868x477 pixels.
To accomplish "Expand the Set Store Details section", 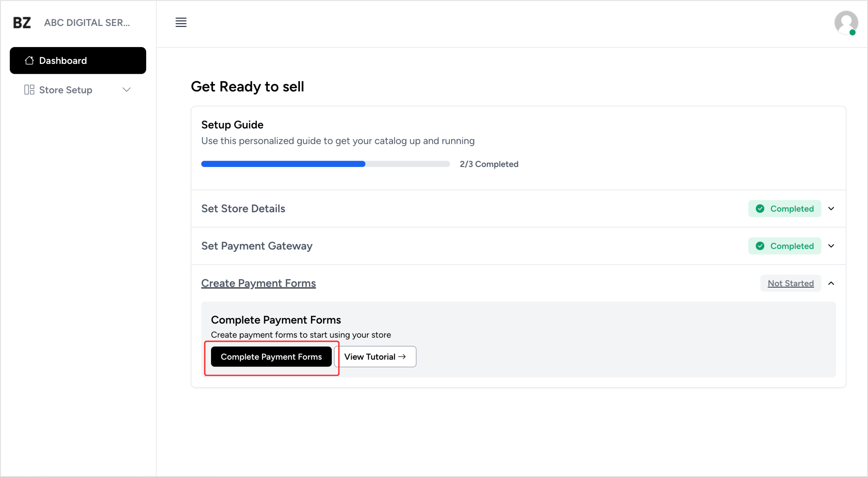I will tap(831, 209).
